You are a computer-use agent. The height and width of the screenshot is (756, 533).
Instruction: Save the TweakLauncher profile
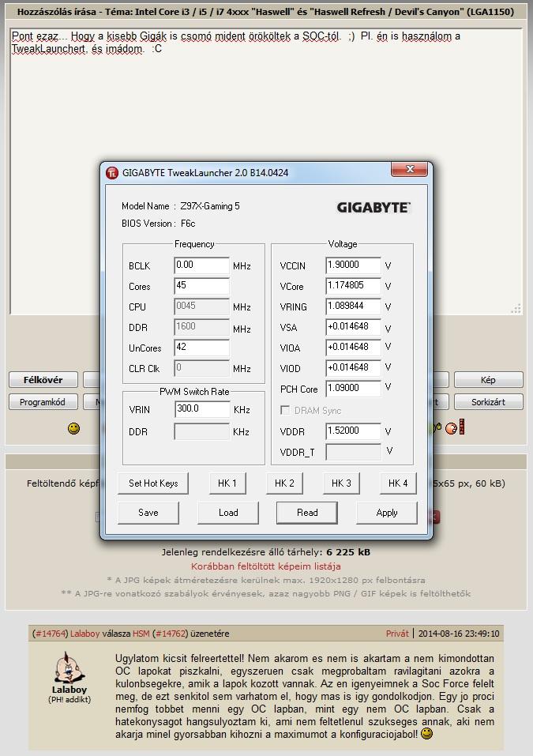point(148,513)
